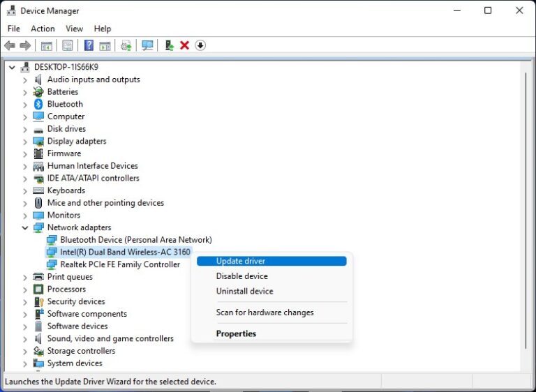Click the red X uninstall device toolbar icon
536x392 pixels.
[x=184, y=45]
